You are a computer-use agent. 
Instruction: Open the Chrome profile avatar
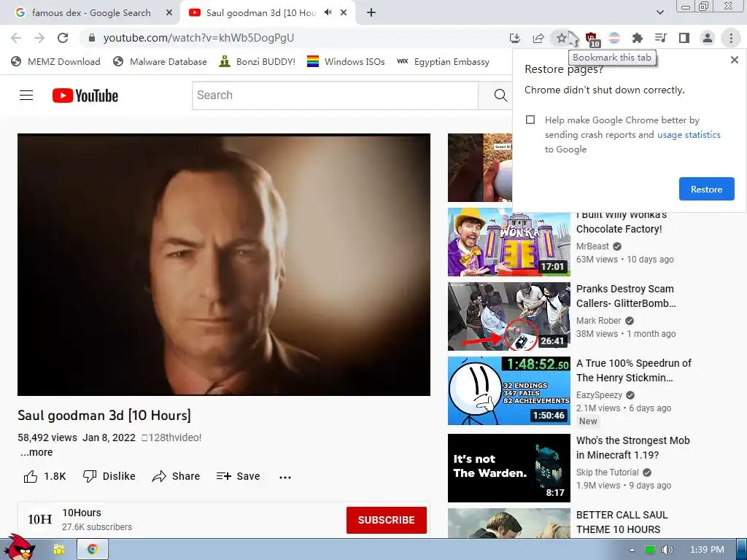pos(708,38)
